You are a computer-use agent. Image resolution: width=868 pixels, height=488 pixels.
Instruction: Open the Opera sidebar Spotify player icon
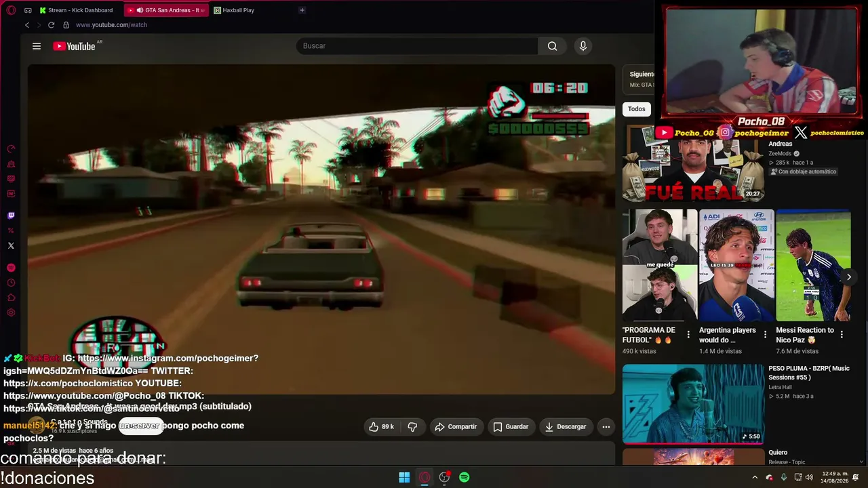(x=11, y=268)
